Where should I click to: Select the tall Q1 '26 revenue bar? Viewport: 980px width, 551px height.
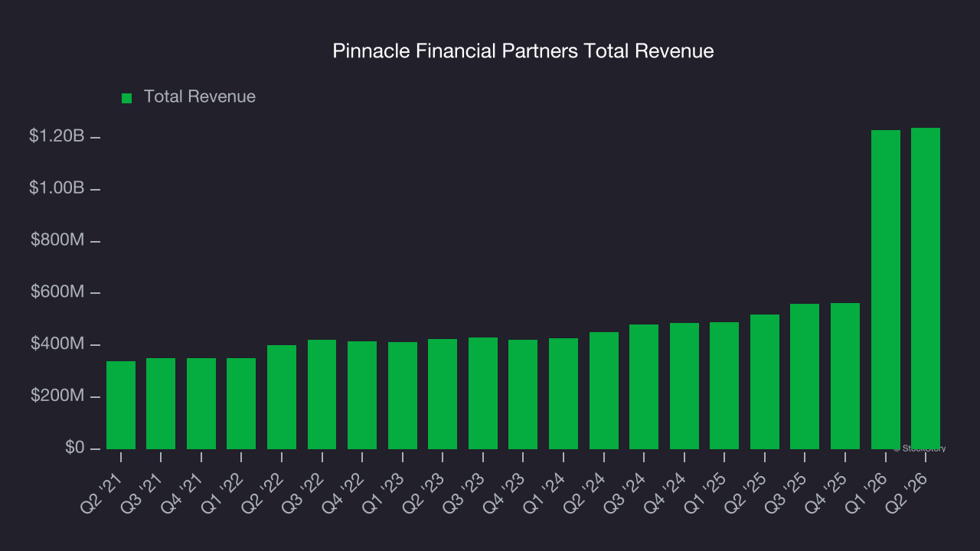[886, 289]
